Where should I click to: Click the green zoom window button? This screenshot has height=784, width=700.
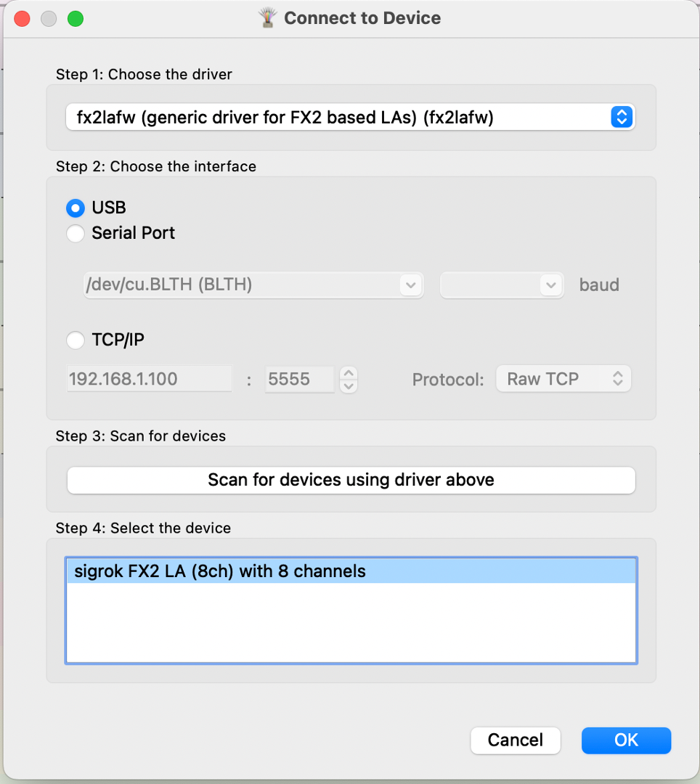click(x=76, y=19)
